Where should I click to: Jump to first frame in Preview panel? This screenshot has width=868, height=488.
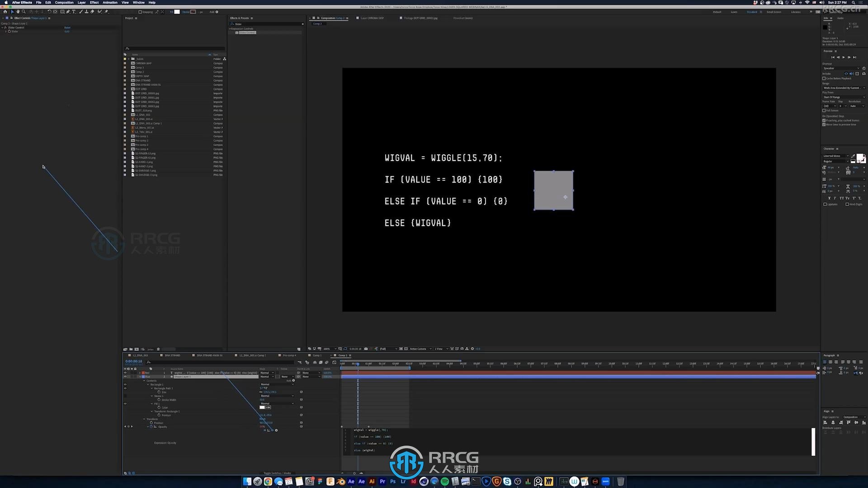tap(833, 57)
